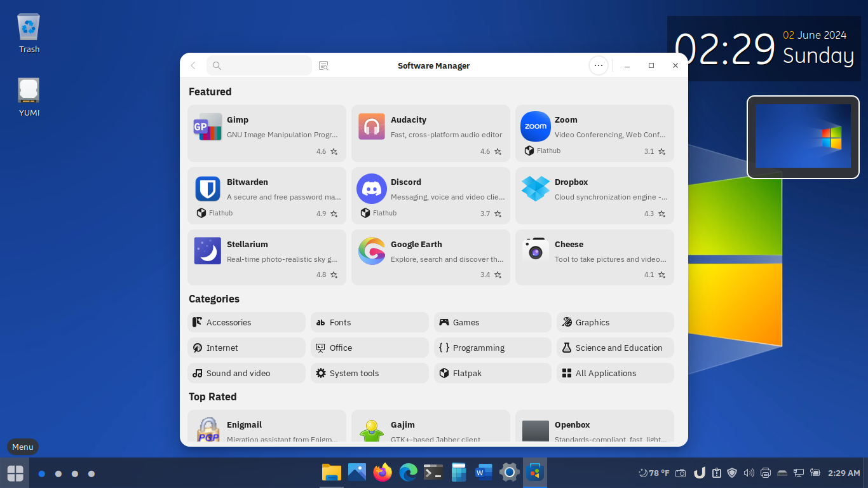Click the Software Manager search field

259,65
